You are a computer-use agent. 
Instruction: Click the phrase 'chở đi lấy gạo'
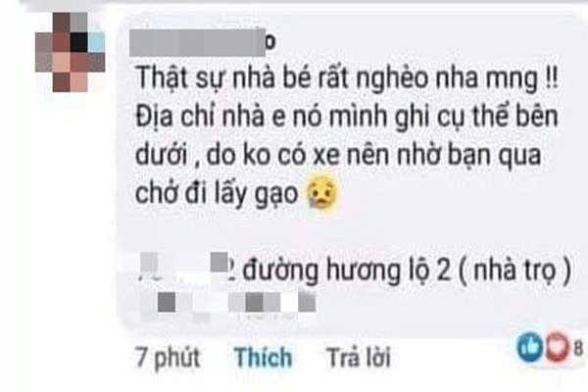pyautogui.click(x=217, y=194)
